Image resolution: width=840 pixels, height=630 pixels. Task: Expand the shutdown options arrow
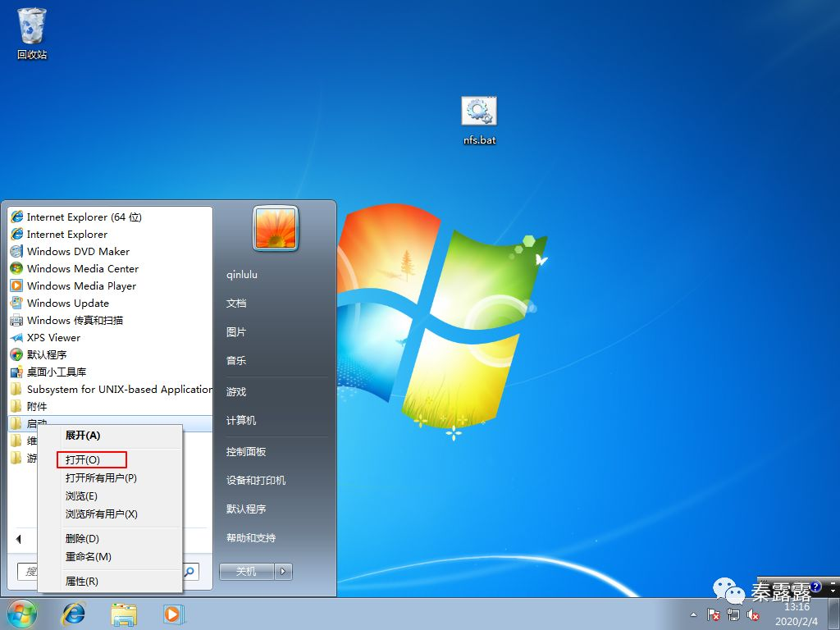point(283,572)
